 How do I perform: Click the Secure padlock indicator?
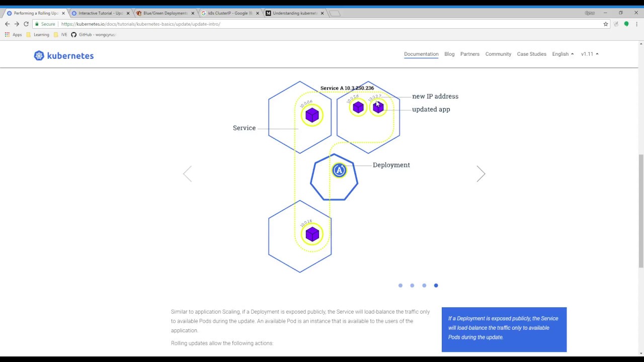click(x=45, y=24)
